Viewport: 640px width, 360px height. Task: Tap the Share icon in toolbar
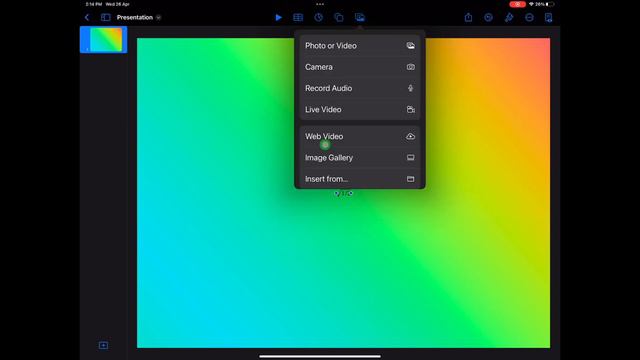468,18
